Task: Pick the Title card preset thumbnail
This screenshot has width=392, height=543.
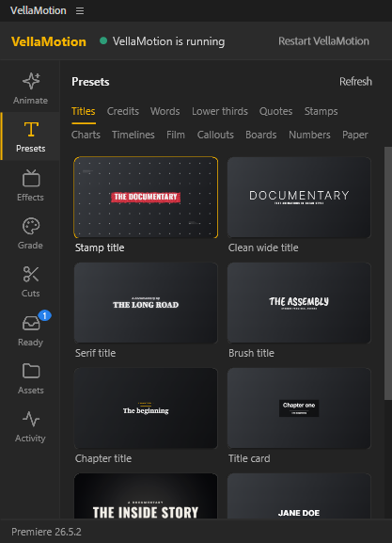Action: (x=299, y=408)
